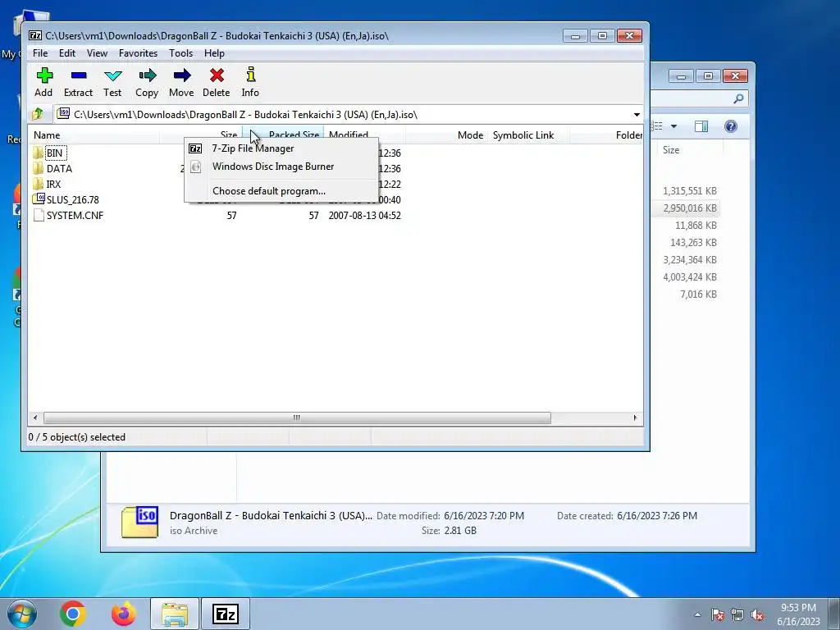Click the Move toolbar icon
This screenshot has height=630, width=840.
pos(181,75)
